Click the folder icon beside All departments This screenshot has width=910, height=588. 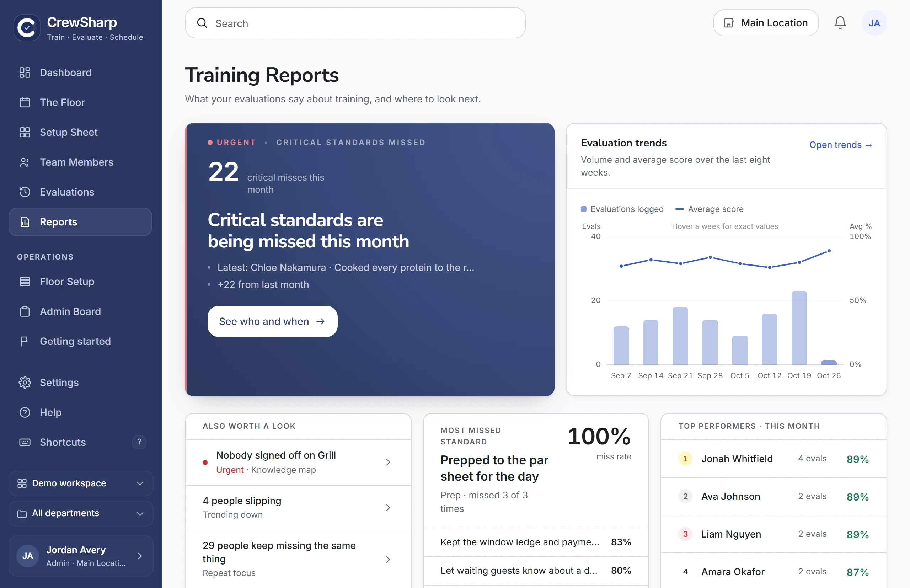click(22, 514)
